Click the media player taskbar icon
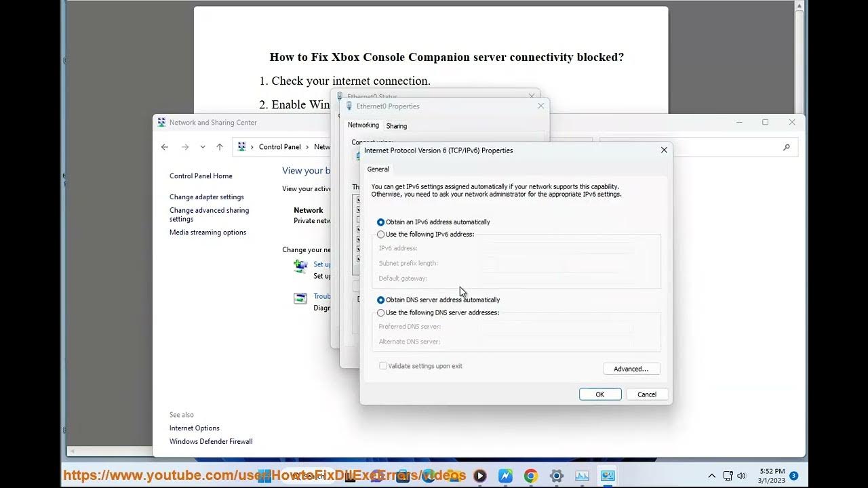 [479, 476]
